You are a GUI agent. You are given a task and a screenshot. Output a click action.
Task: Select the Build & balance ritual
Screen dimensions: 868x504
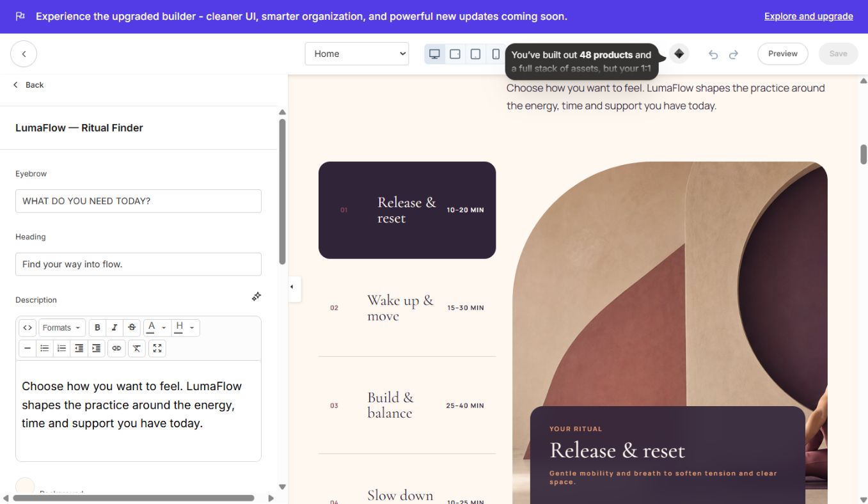click(407, 406)
